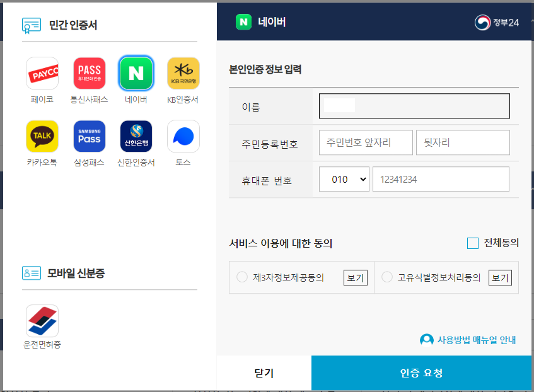The image size is (534, 392).
Task: Click the 카카오톡 label
Action: [42, 163]
